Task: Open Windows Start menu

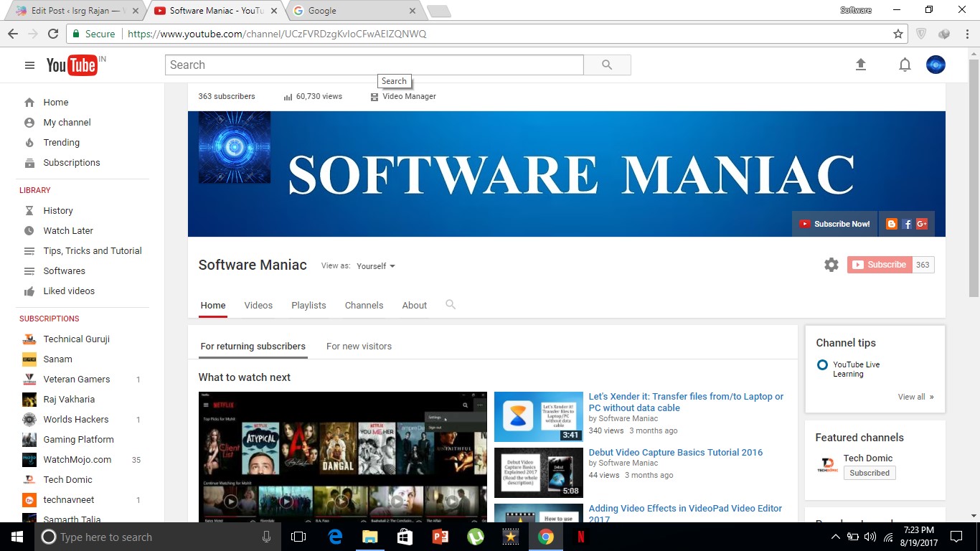Action: coord(17,537)
